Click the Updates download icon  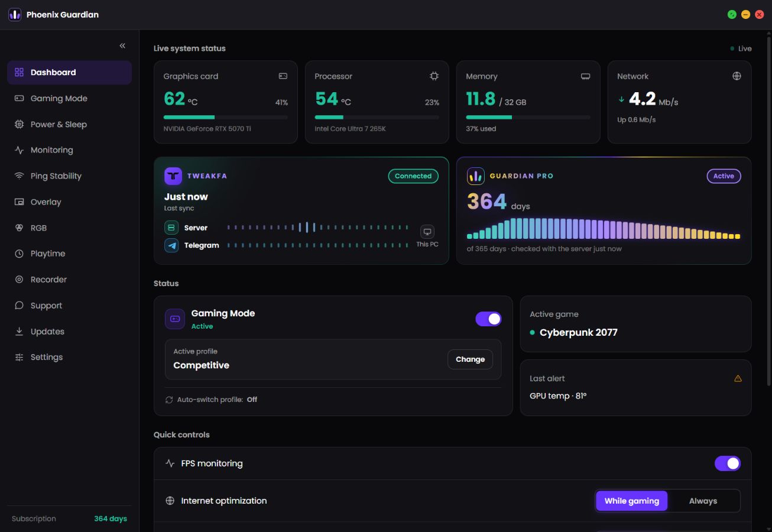coord(19,331)
